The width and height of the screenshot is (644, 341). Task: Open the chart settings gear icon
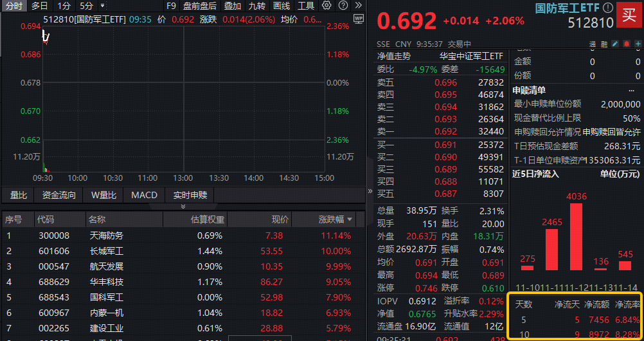(x=326, y=6)
